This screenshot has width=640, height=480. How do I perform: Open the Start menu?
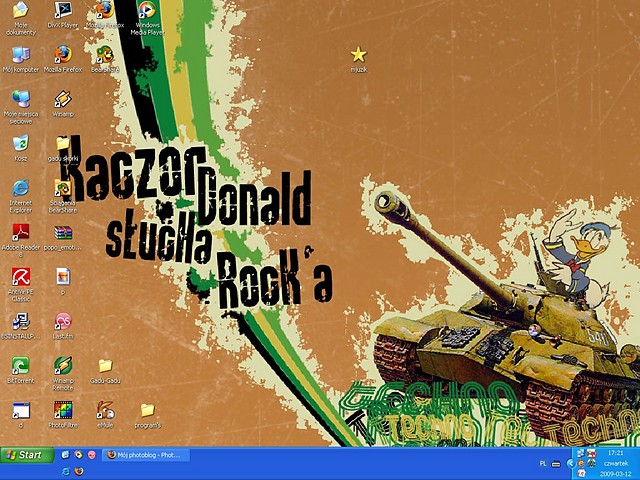[27, 455]
